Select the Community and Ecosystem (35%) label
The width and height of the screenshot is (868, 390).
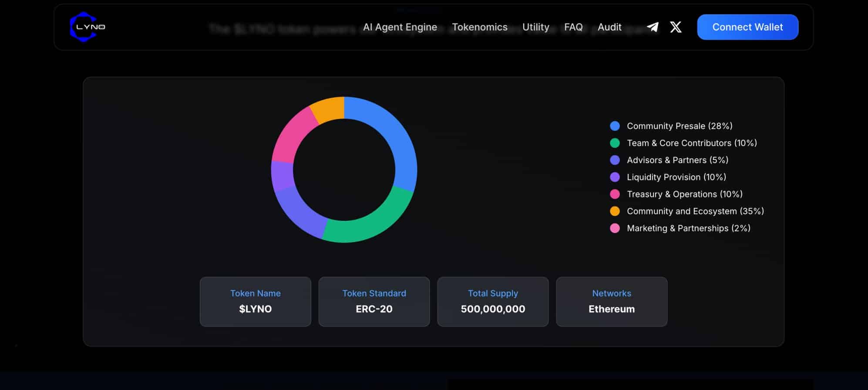point(695,211)
